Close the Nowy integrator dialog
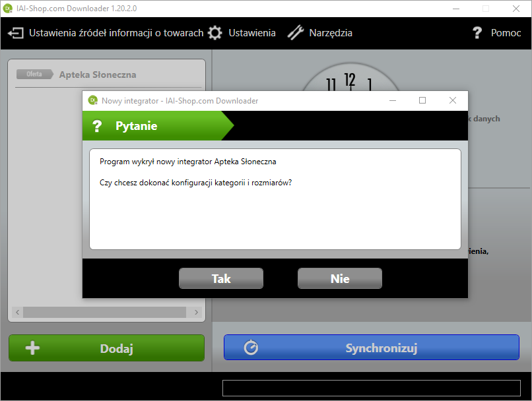Screen dimensions: 532x401 tap(453, 100)
